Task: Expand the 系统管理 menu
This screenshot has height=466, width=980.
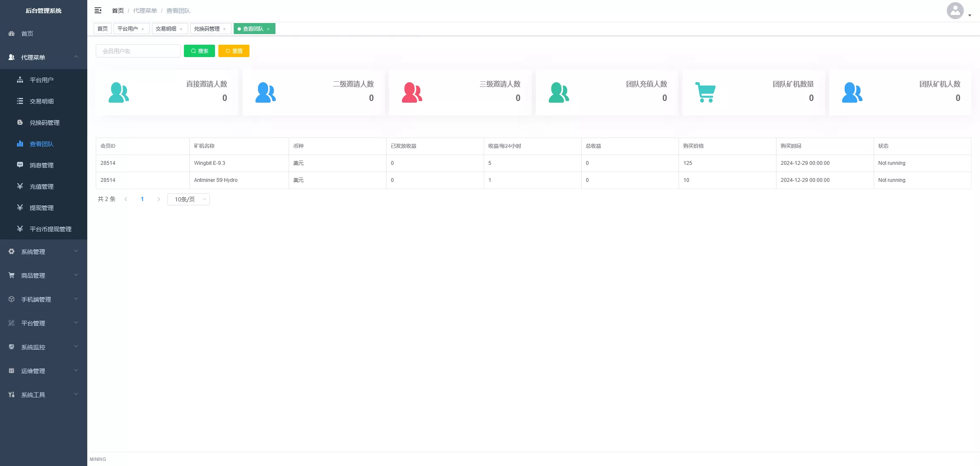Action: tap(43, 252)
